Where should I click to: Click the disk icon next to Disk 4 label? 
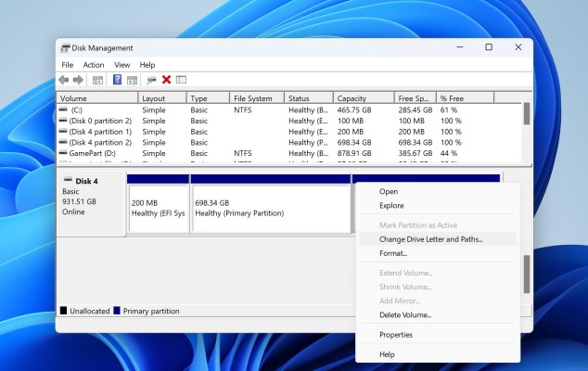tap(68, 180)
